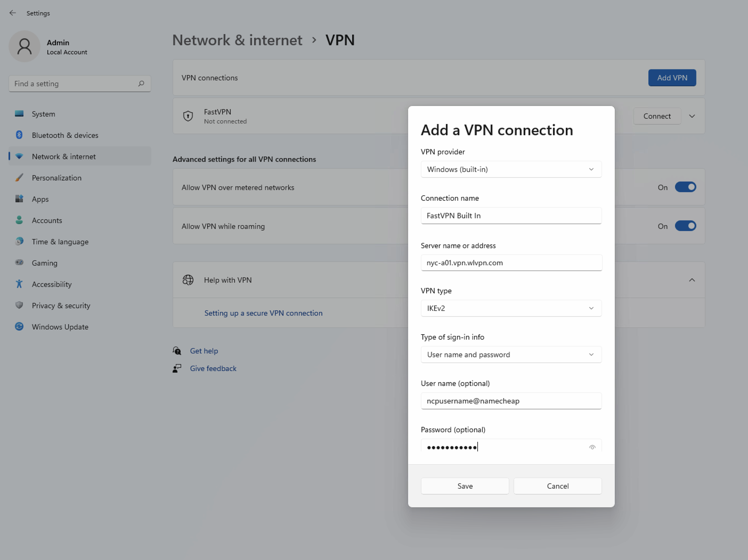The width and height of the screenshot is (748, 560).
Task: Click the Connection name field
Action: pyautogui.click(x=511, y=216)
